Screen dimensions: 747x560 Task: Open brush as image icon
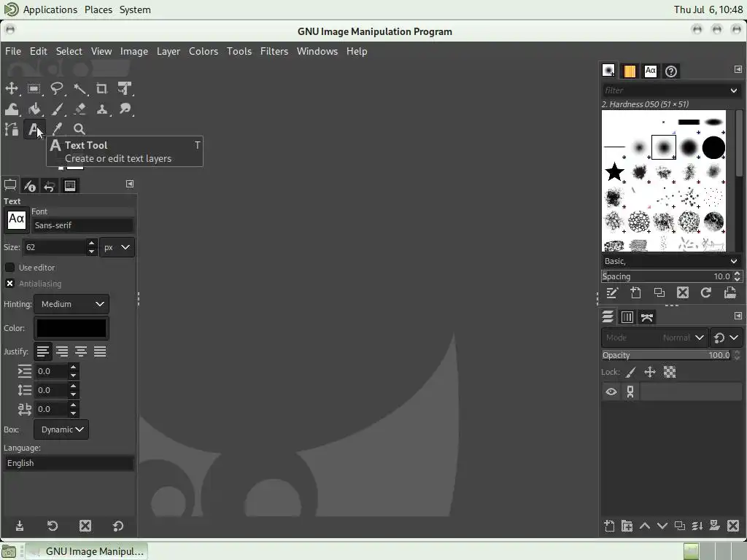729,293
